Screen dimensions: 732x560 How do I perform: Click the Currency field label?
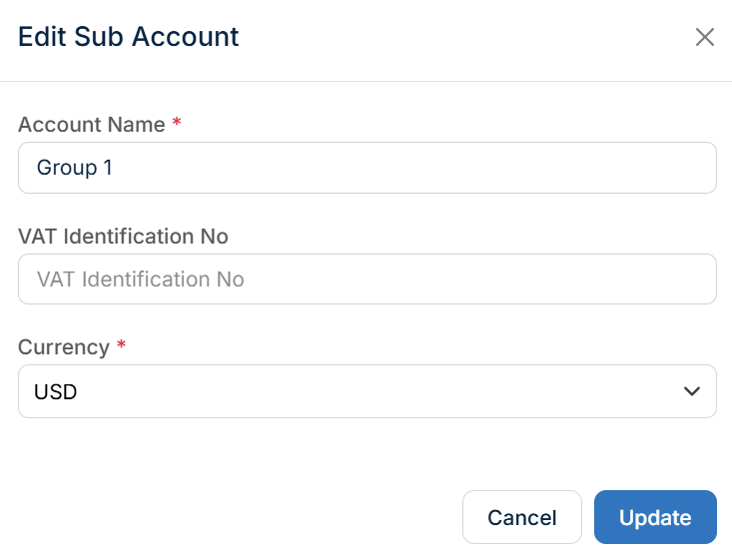coord(64,347)
